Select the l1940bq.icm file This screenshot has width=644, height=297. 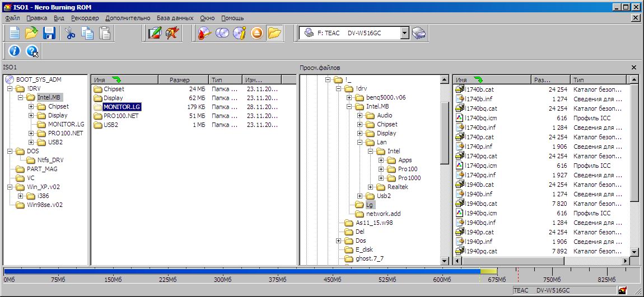point(481,213)
